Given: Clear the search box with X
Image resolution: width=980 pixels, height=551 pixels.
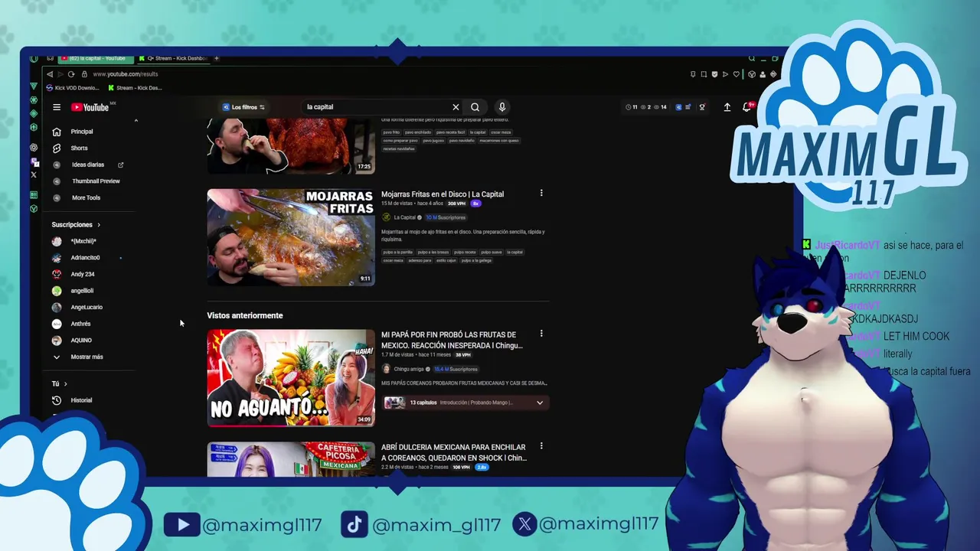Looking at the screenshot, I should (456, 107).
